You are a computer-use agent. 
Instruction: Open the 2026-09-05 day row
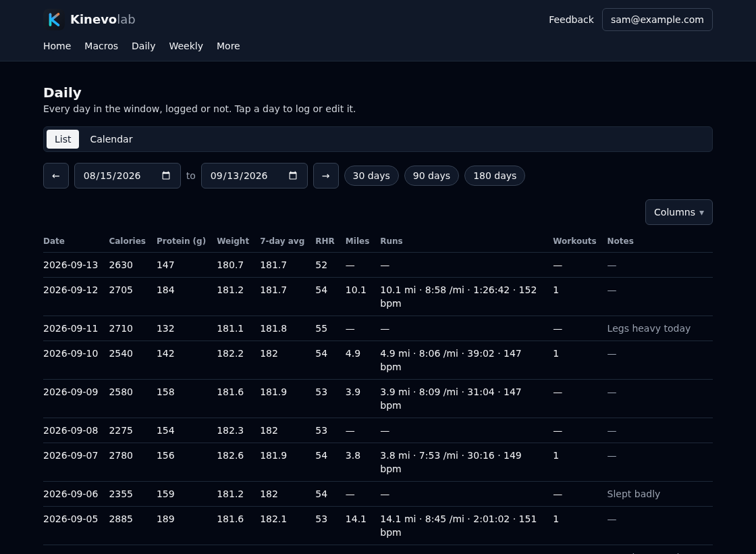click(x=377, y=526)
